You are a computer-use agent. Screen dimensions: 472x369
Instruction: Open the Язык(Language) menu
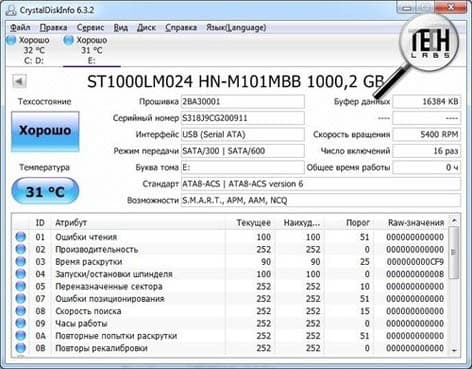point(236,27)
